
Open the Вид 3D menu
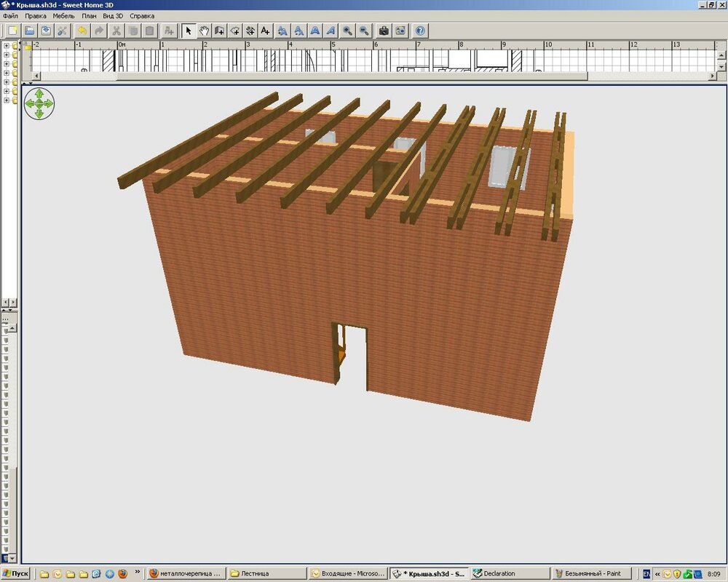click(113, 15)
